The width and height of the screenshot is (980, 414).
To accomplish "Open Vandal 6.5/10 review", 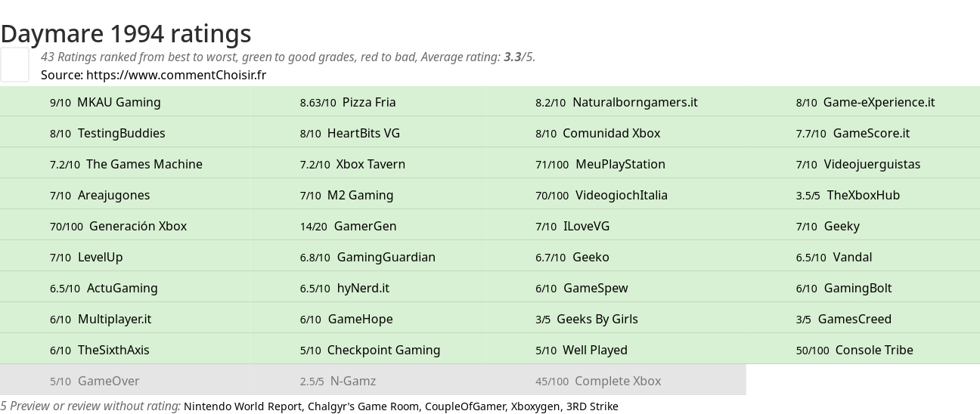I will [852, 257].
